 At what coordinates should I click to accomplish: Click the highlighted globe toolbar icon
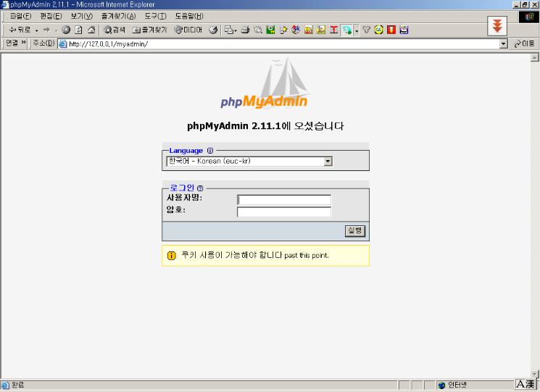pyautogui.click(x=346, y=30)
